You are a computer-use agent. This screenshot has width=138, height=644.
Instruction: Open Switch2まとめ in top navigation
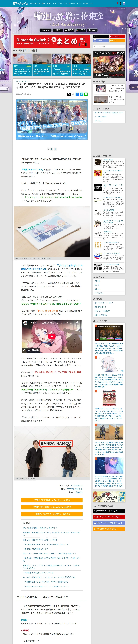tap(35, 4)
